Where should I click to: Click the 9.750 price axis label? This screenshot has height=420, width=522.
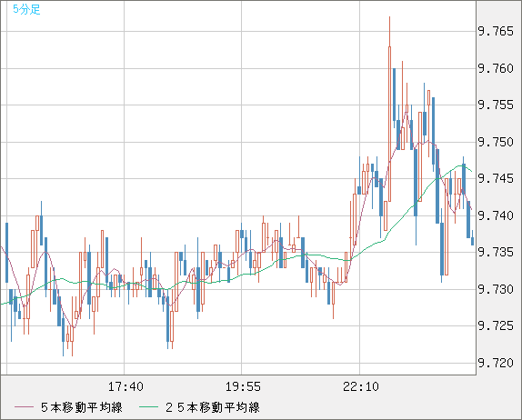[496, 142]
